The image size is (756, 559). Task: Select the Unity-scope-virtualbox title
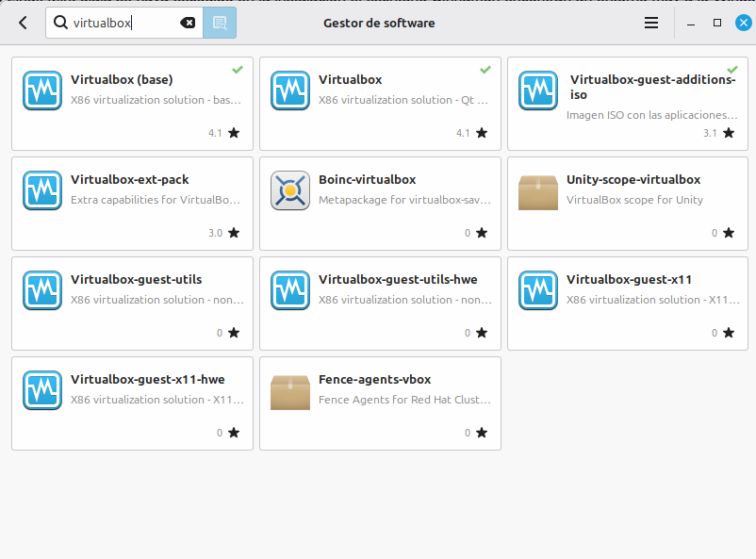click(633, 179)
